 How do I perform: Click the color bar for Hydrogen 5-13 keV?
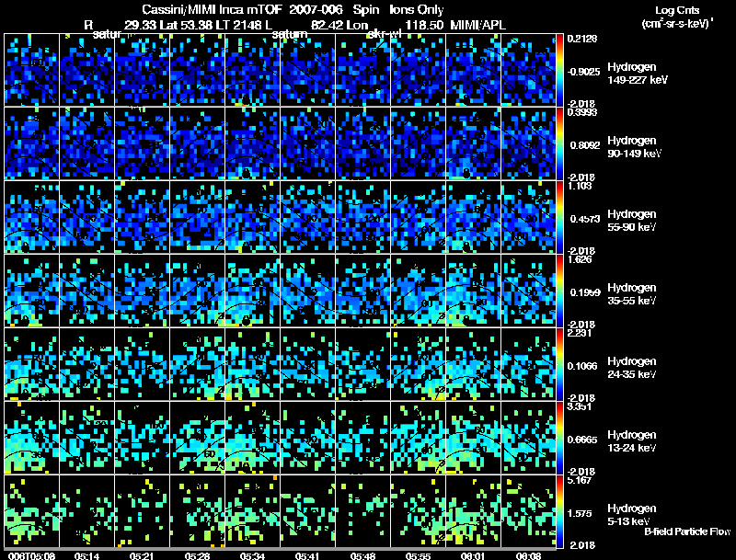559,511
